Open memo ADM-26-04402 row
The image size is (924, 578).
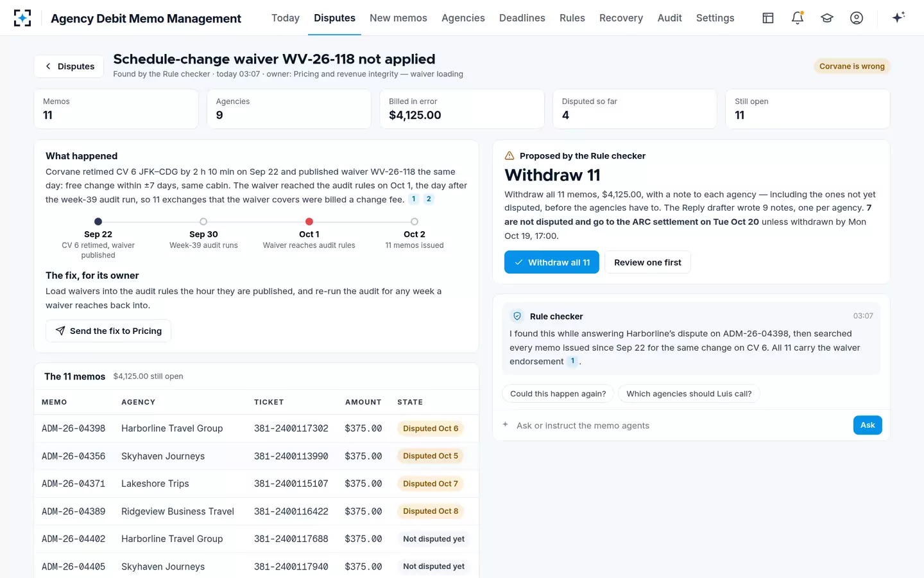coord(256,539)
